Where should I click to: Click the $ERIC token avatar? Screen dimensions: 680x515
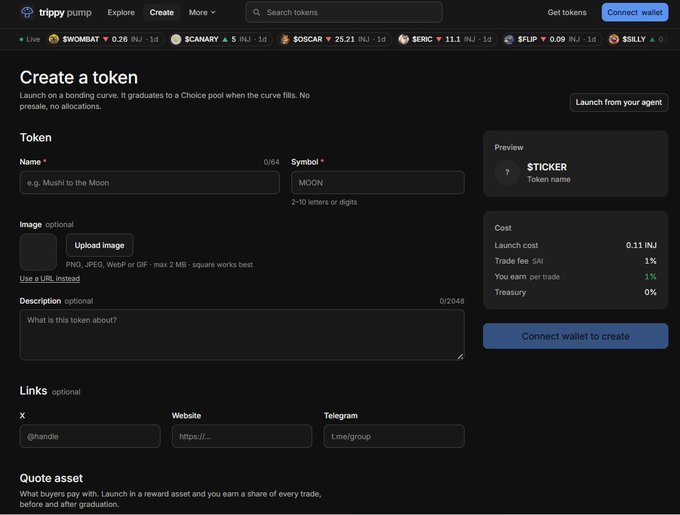click(403, 39)
